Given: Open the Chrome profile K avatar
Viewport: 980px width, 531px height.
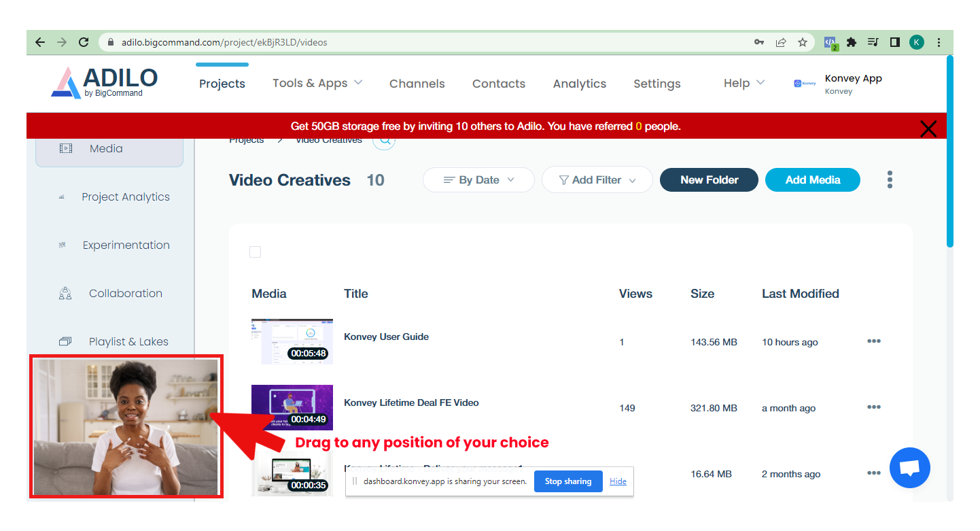Looking at the screenshot, I should [917, 42].
